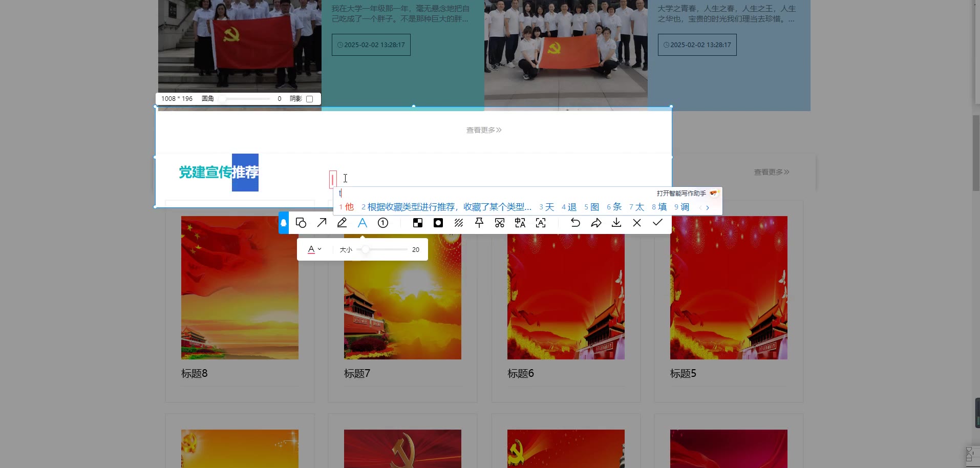Click the smart writing assistant mascot icon

tap(714, 193)
